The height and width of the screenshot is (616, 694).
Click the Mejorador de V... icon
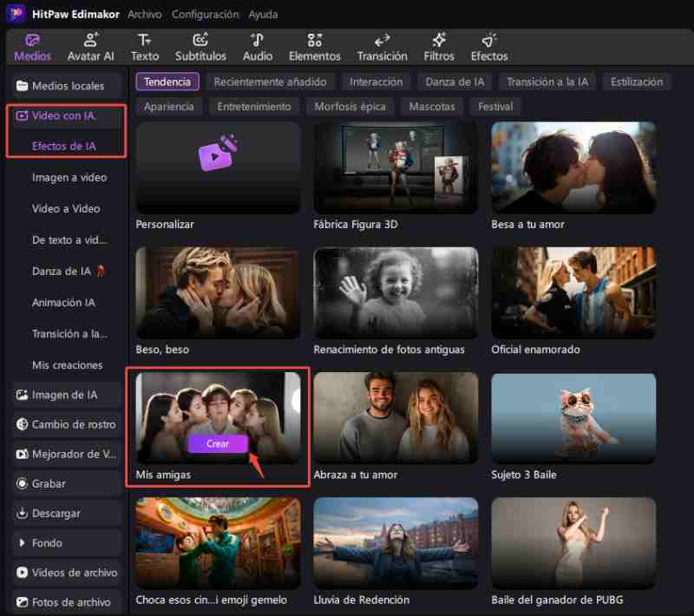pos(23,454)
